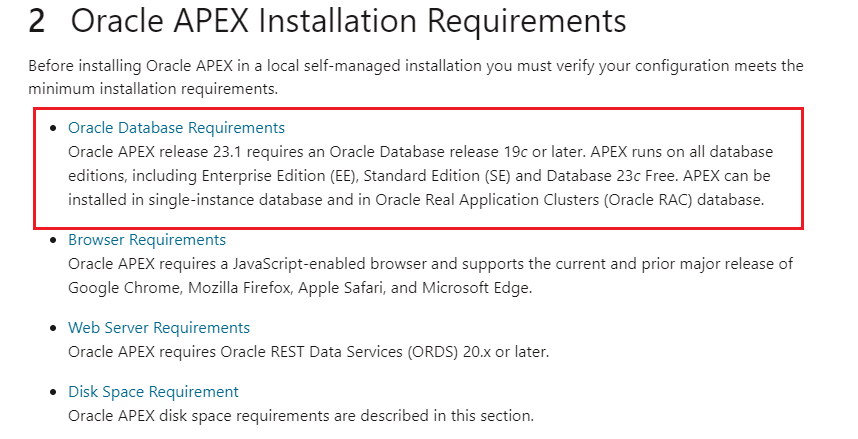The height and width of the screenshot is (439, 858).
Task: Click the bullet before Oracle Database Requirements
Action: click(53, 128)
